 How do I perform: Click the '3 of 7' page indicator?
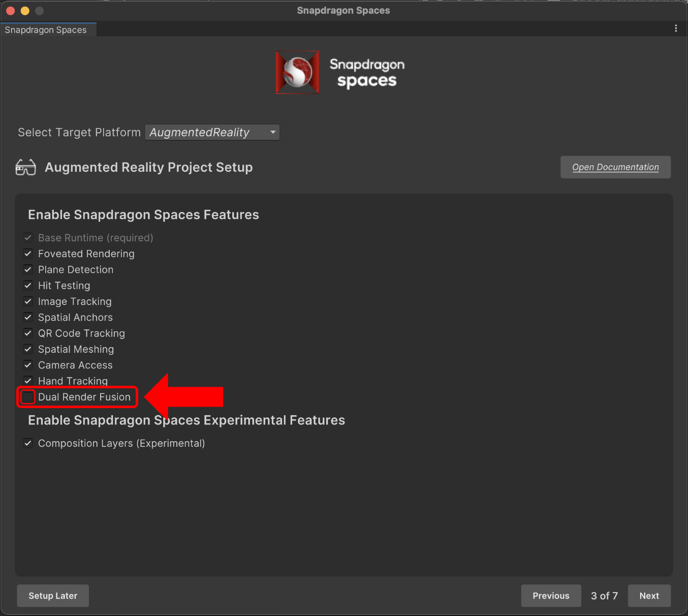coord(604,596)
